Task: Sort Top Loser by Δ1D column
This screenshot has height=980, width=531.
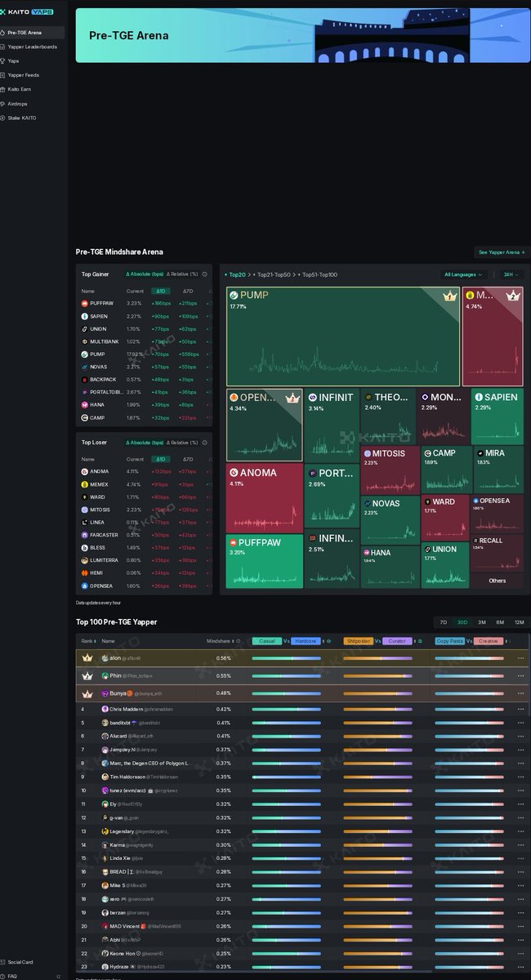Action: point(161,459)
